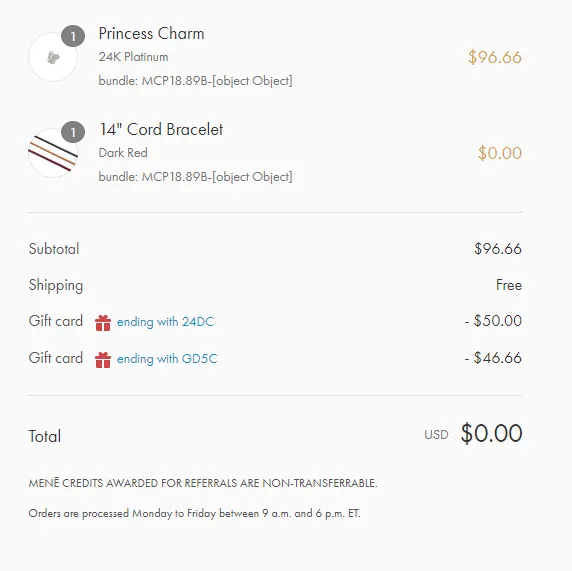Click the Subtotal amount $96.66
This screenshot has width=572, height=571.
498,249
